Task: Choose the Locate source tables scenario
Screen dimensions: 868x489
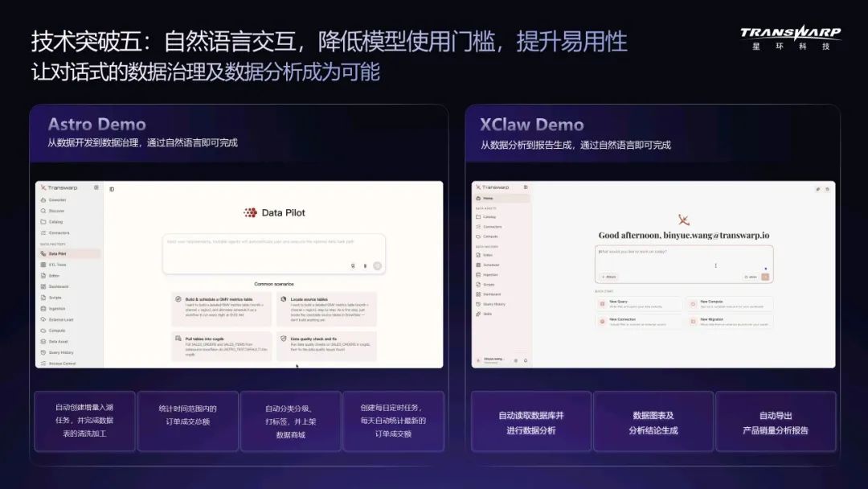Action: click(x=326, y=309)
